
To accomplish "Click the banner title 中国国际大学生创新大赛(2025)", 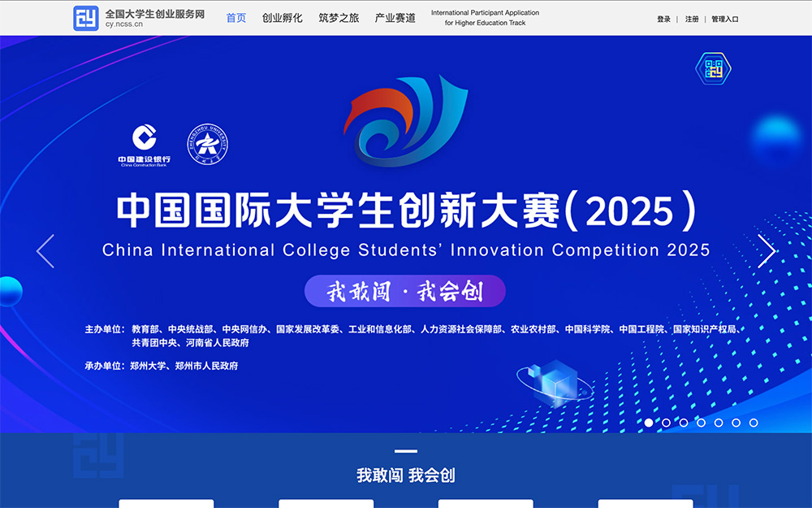I will pyautogui.click(x=407, y=211).
